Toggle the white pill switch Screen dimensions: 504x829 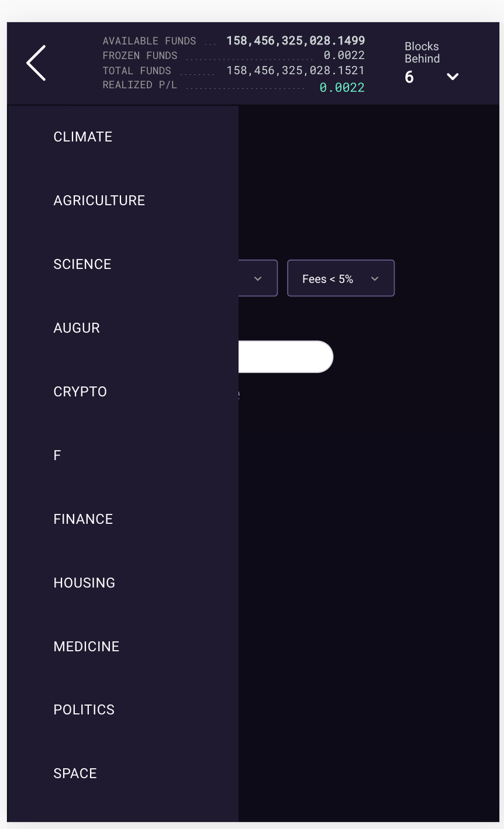coord(286,357)
